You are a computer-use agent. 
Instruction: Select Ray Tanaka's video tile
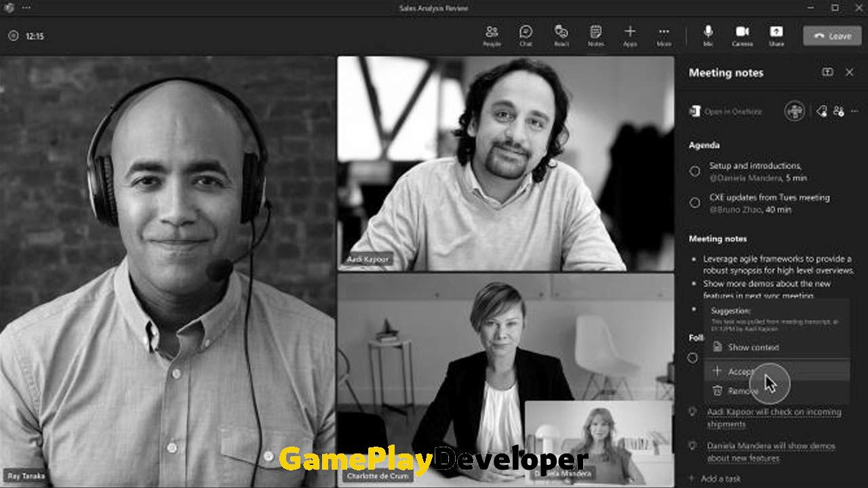point(167,271)
